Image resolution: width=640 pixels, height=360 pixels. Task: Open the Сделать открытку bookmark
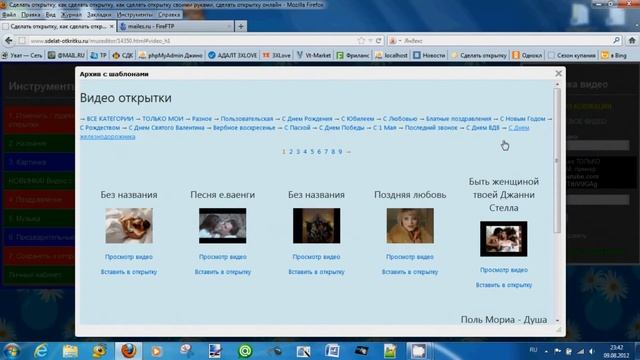tap(479, 55)
